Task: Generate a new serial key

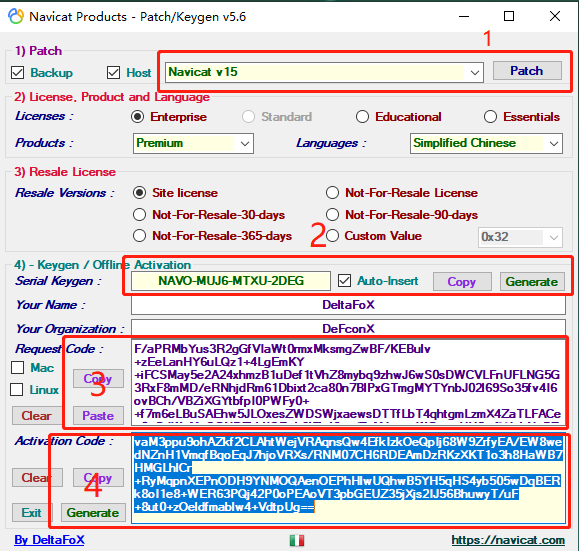Action: pyautogui.click(x=532, y=282)
